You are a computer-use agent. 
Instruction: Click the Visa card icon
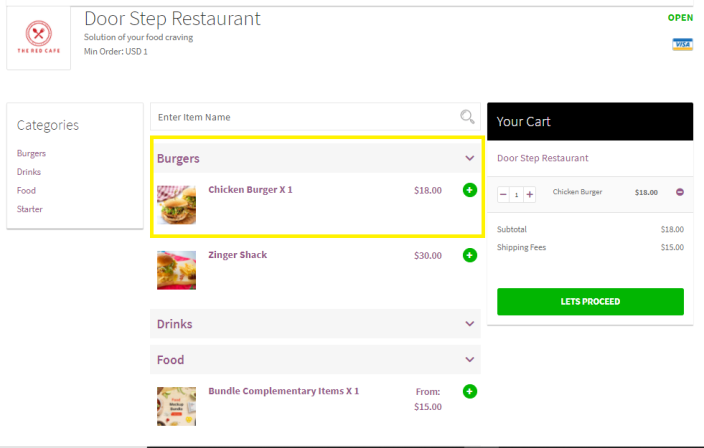(x=683, y=45)
